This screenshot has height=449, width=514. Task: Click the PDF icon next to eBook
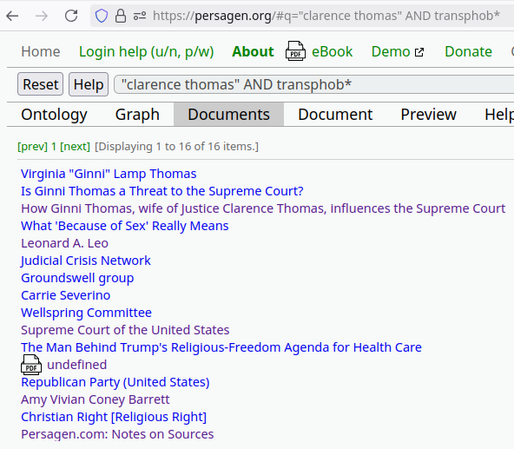295,51
